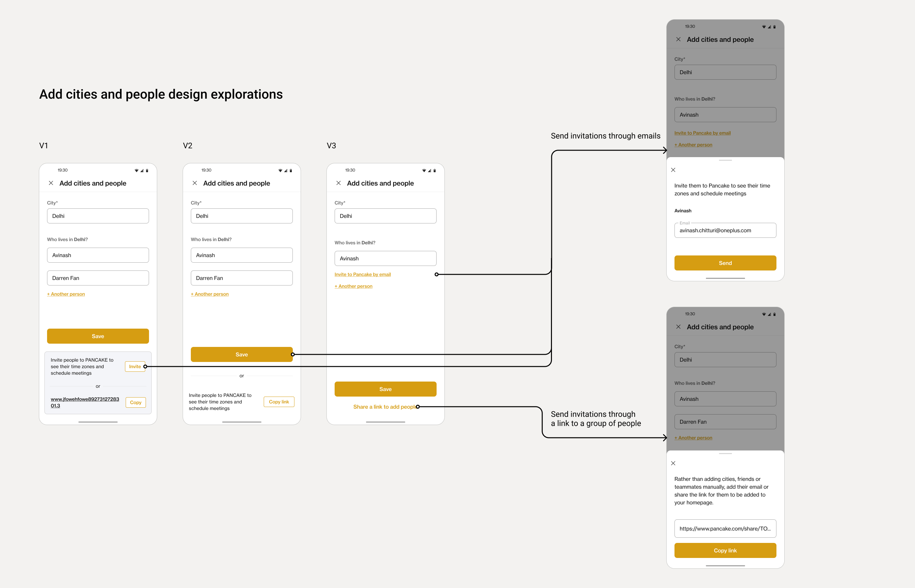The width and height of the screenshot is (915, 588).
Task: Focus the Email field with avinash.chitturi address
Action: [x=725, y=231]
